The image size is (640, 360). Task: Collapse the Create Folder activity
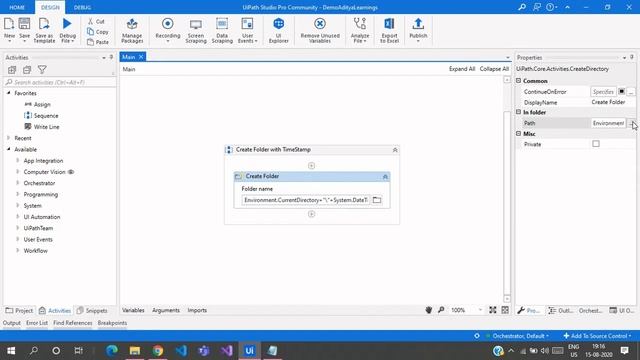pyautogui.click(x=385, y=176)
